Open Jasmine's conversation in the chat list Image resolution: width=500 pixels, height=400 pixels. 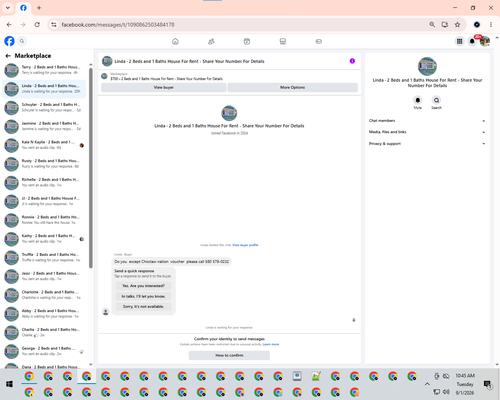click(x=44, y=126)
